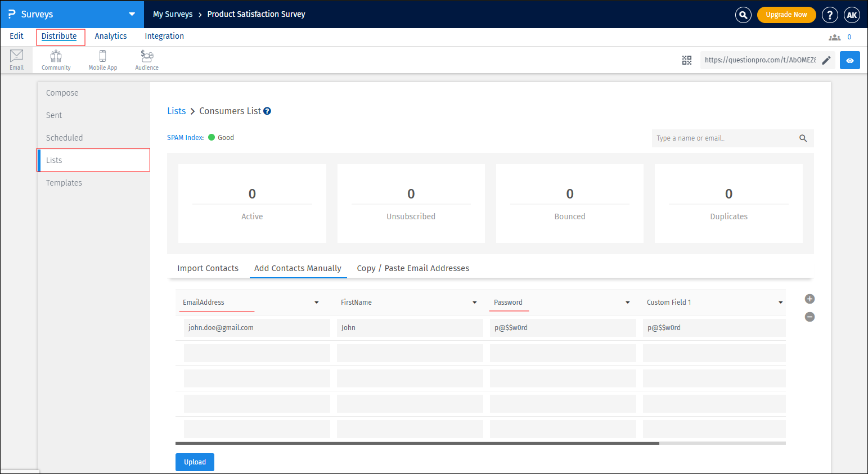This screenshot has height=474, width=868.
Task: Click the Upload button
Action: pos(195,462)
